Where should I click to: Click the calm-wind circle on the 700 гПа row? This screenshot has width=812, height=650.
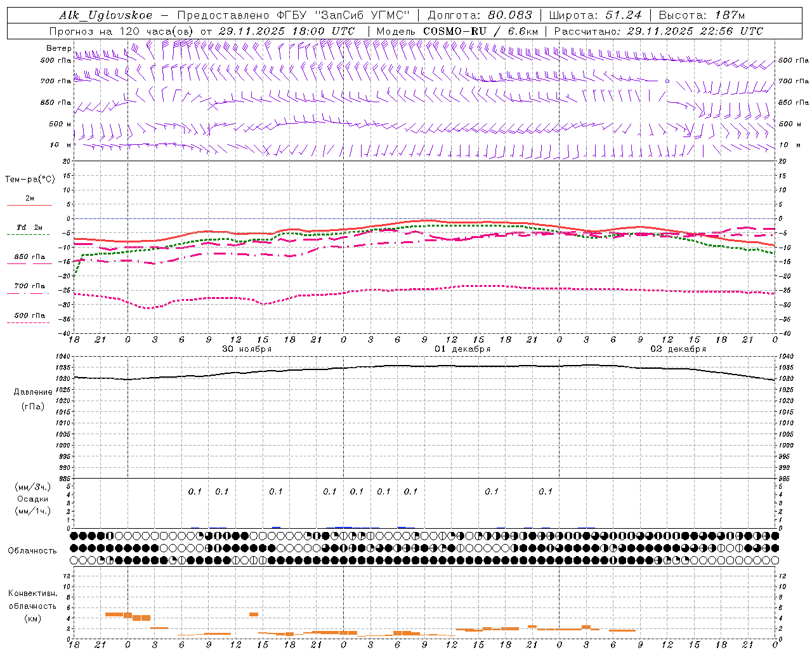(667, 81)
